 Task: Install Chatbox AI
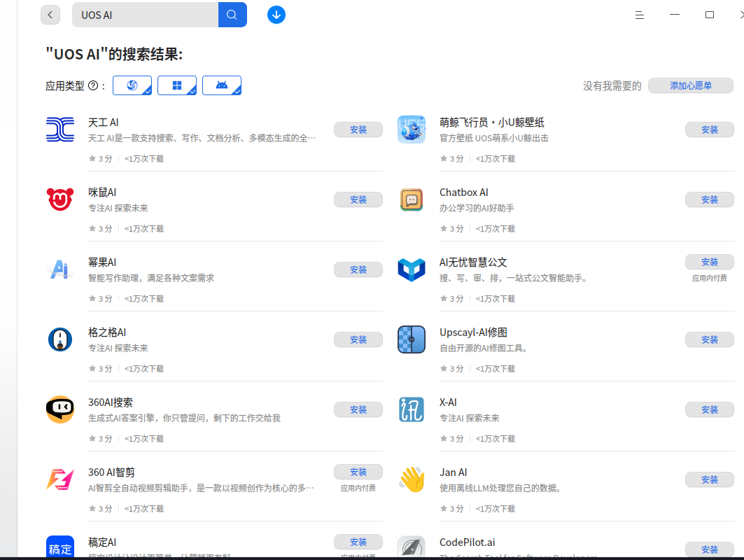click(x=710, y=199)
